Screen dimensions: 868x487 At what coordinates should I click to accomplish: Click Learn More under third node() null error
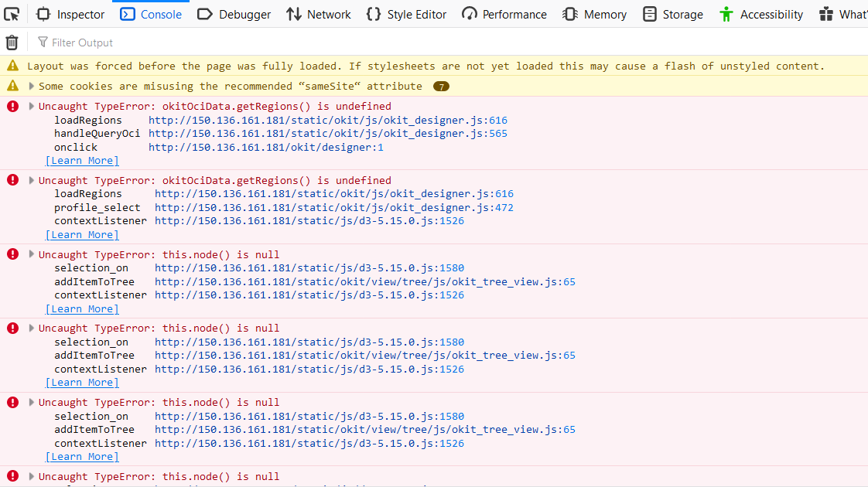coord(82,457)
